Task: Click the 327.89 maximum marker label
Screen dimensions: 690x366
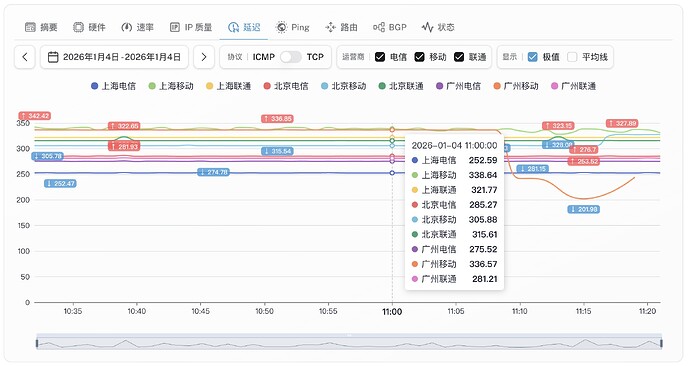Action: [622, 123]
